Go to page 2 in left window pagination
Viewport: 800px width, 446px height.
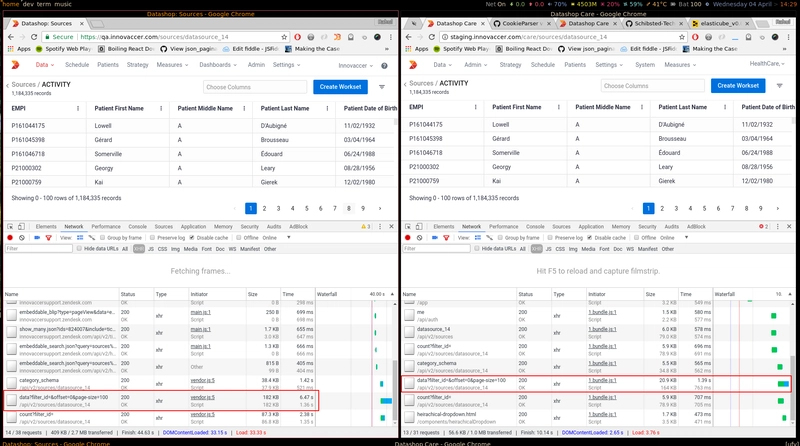pos(264,208)
